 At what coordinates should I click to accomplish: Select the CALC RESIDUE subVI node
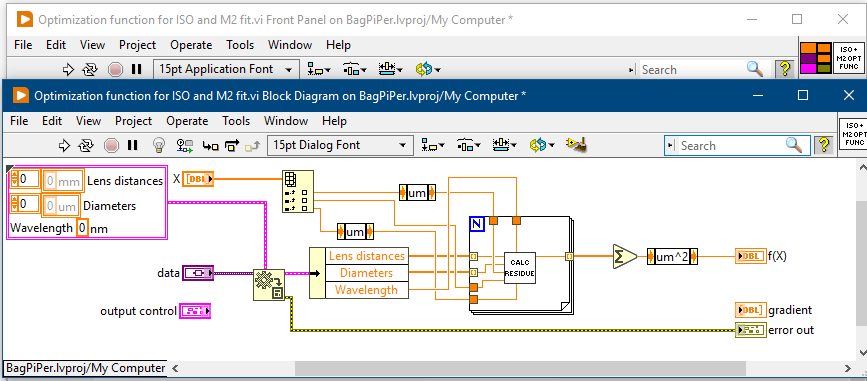pyautogui.click(x=520, y=268)
